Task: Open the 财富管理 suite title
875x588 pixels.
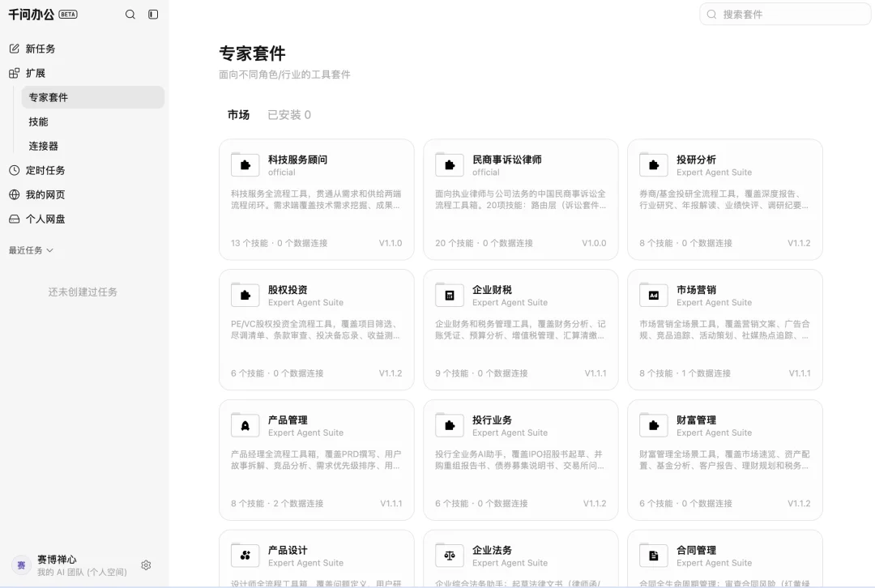Action: click(x=696, y=420)
